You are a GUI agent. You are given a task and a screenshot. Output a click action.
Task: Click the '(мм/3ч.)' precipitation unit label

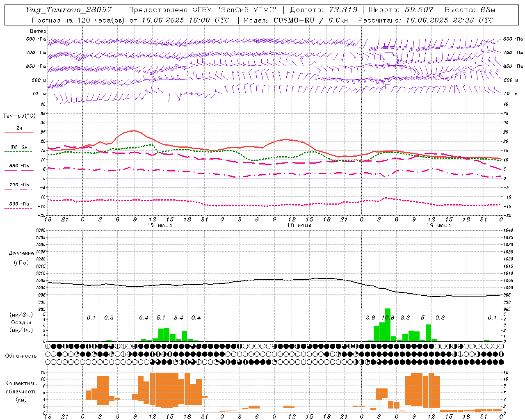(x=21, y=315)
